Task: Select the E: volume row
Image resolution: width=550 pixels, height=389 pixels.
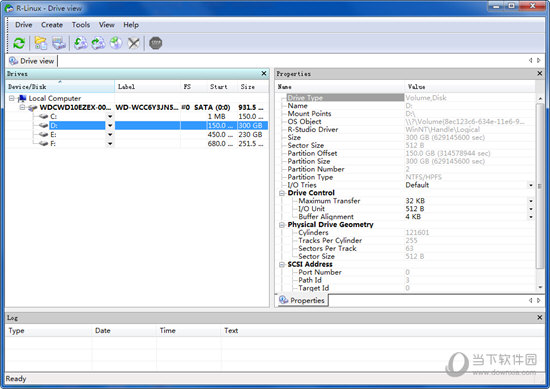Action: pyautogui.click(x=137, y=135)
